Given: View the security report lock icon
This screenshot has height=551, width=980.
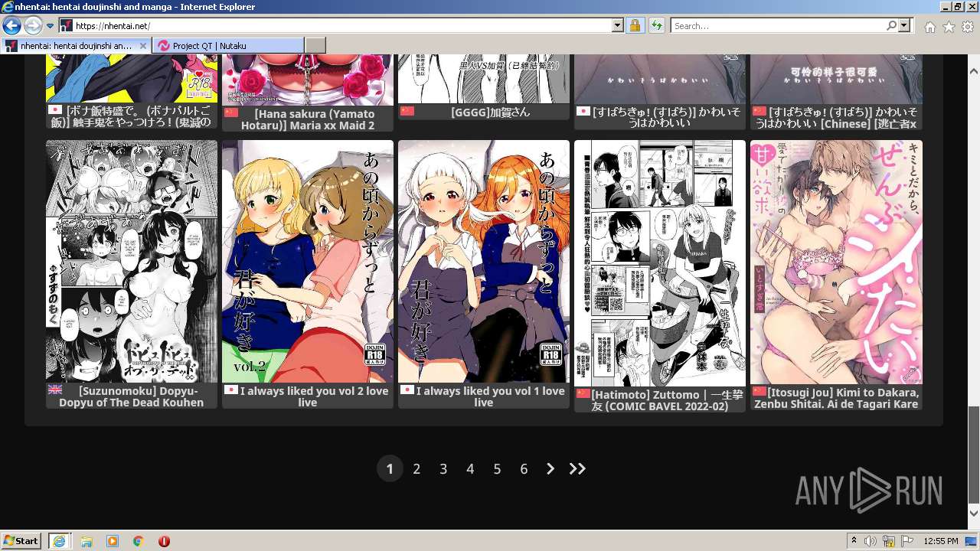Looking at the screenshot, I should pyautogui.click(x=635, y=26).
